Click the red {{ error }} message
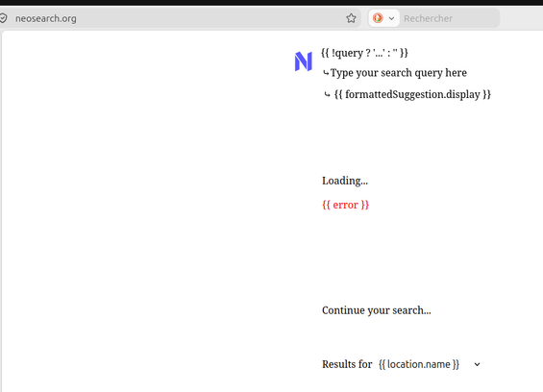Screen dimensions: 543x392 pos(345,205)
